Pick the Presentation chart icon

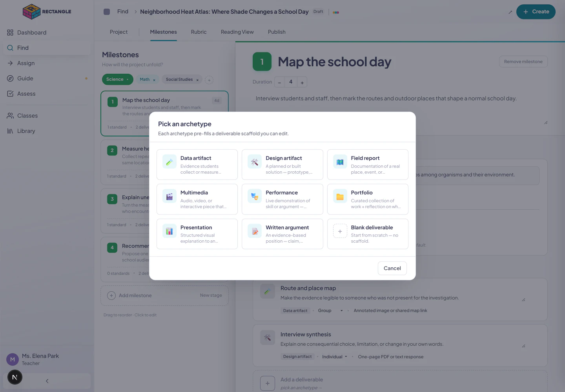[169, 231]
